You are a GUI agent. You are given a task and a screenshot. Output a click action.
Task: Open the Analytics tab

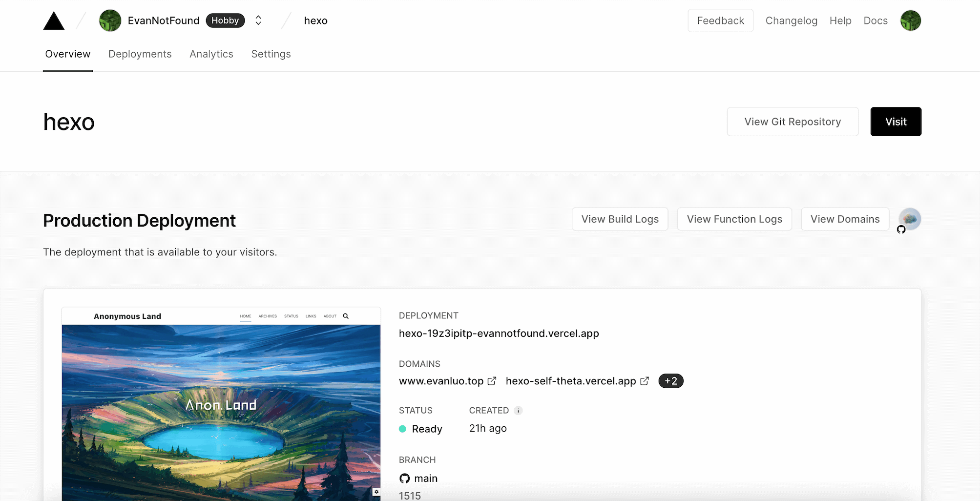pyautogui.click(x=211, y=54)
